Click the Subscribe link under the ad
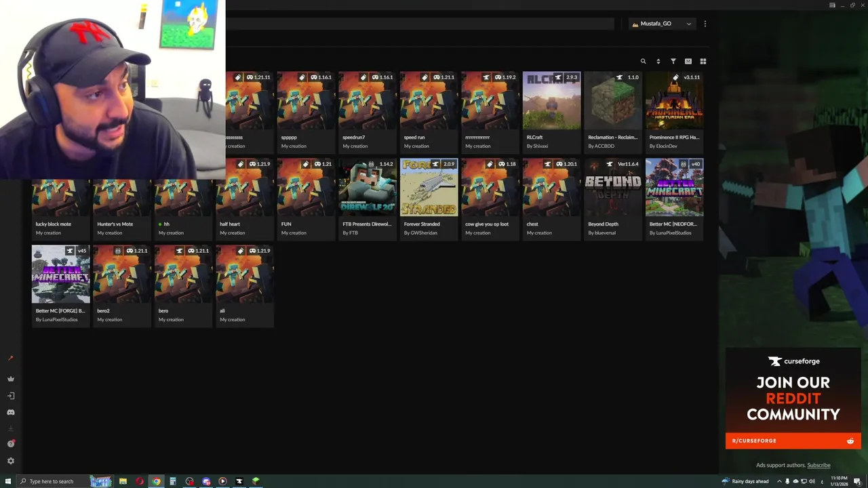This screenshot has height=488, width=868. [818, 465]
